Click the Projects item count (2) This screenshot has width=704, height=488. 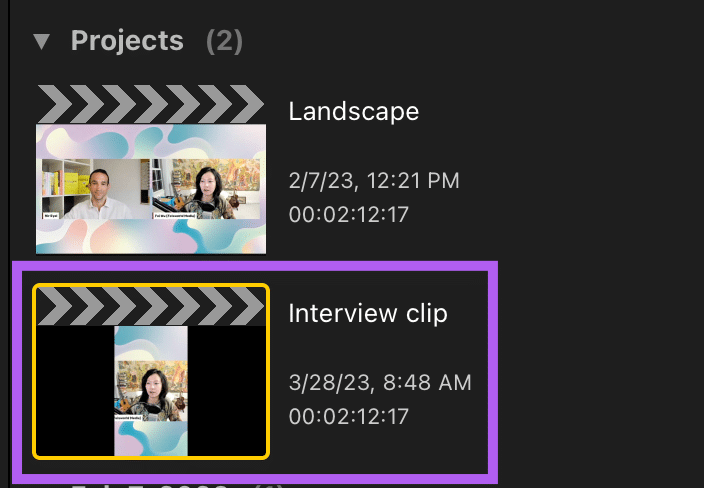tap(224, 41)
